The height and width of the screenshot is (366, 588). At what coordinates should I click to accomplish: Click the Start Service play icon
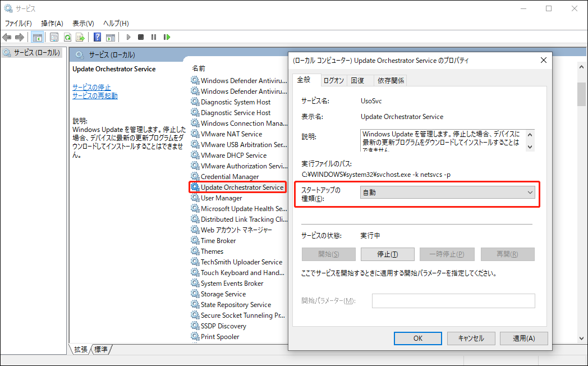pos(128,37)
